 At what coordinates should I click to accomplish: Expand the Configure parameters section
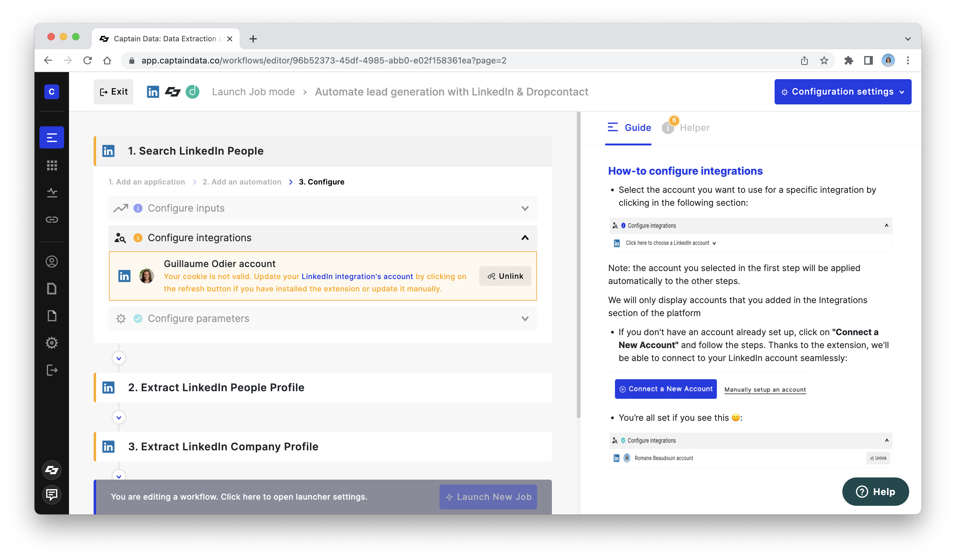(x=323, y=318)
